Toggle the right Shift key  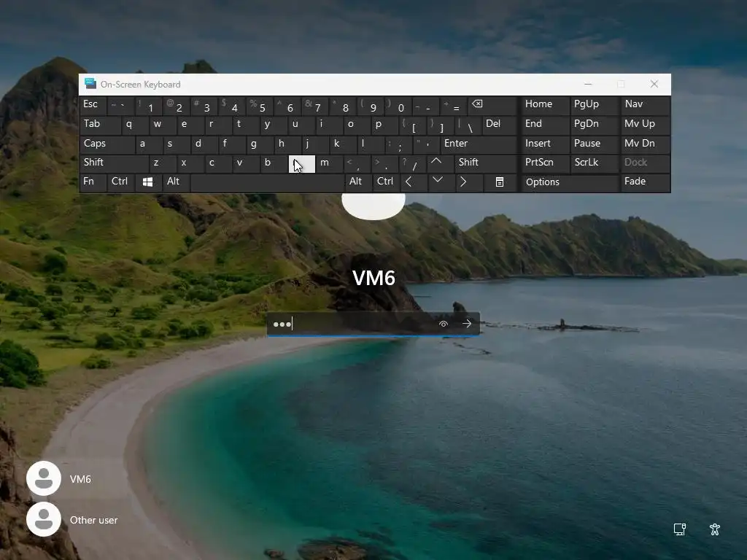[x=487, y=163]
